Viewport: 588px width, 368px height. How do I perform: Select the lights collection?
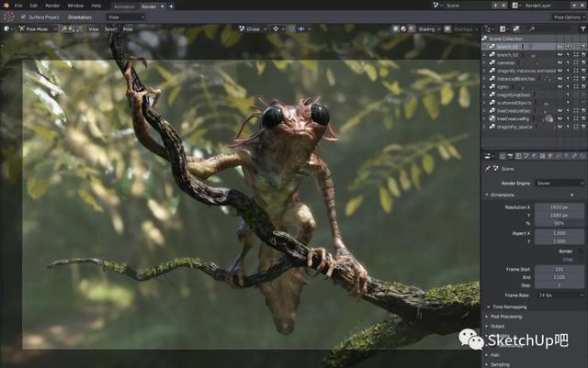pos(503,86)
